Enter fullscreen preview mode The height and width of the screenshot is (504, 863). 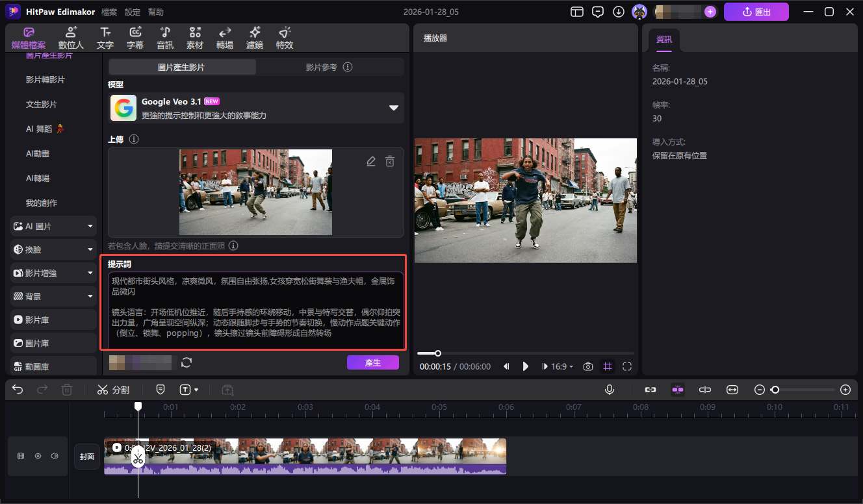[x=627, y=366]
